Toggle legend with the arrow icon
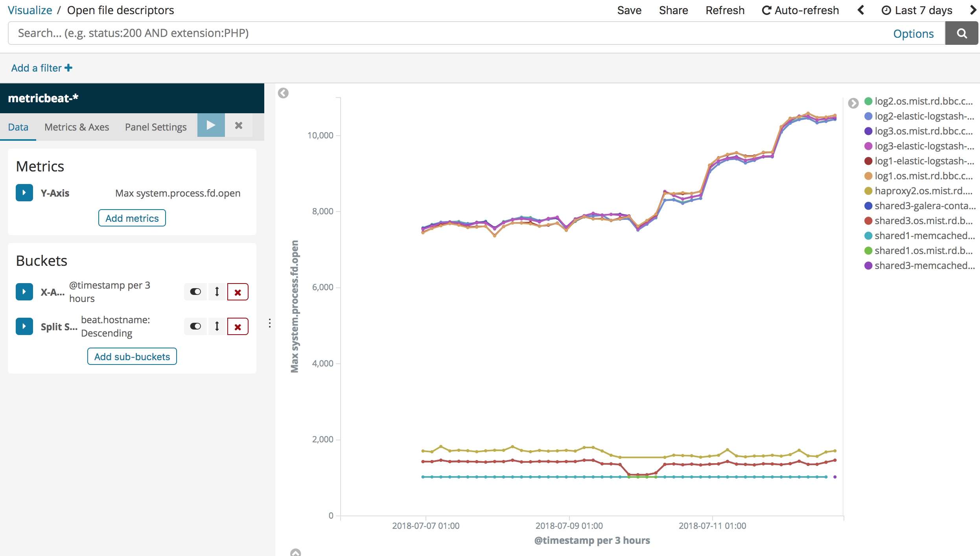This screenshot has width=980, height=556. [853, 103]
